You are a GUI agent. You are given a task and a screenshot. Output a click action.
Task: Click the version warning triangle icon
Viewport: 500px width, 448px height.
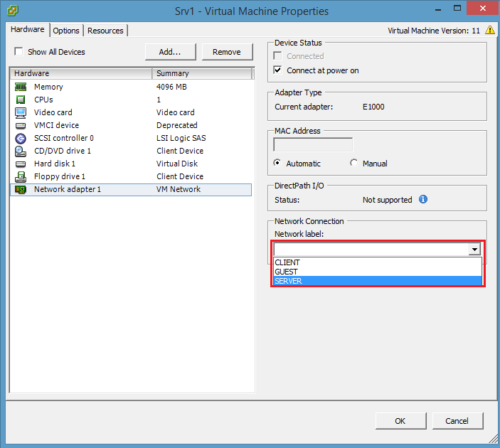coord(490,31)
